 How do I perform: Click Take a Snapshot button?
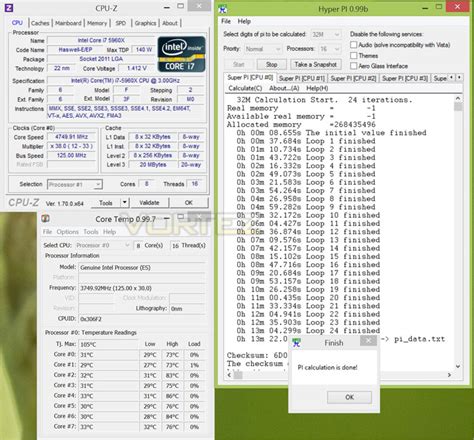[x=315, y=64]
